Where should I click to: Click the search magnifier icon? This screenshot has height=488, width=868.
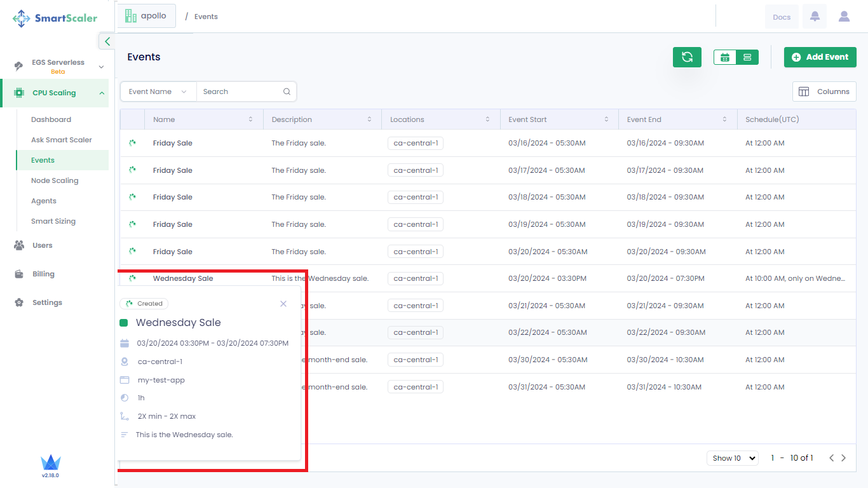coord(287,91)
